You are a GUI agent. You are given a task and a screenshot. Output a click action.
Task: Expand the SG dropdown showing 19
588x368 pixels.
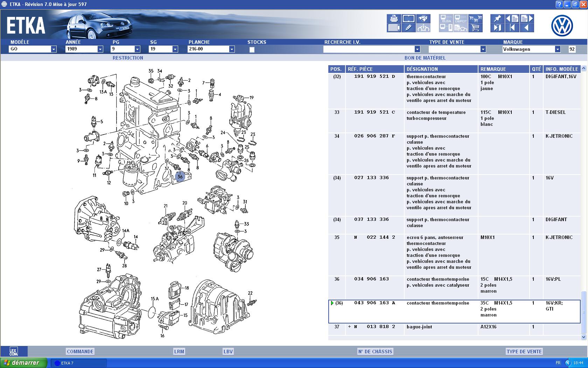pos(175,49)
